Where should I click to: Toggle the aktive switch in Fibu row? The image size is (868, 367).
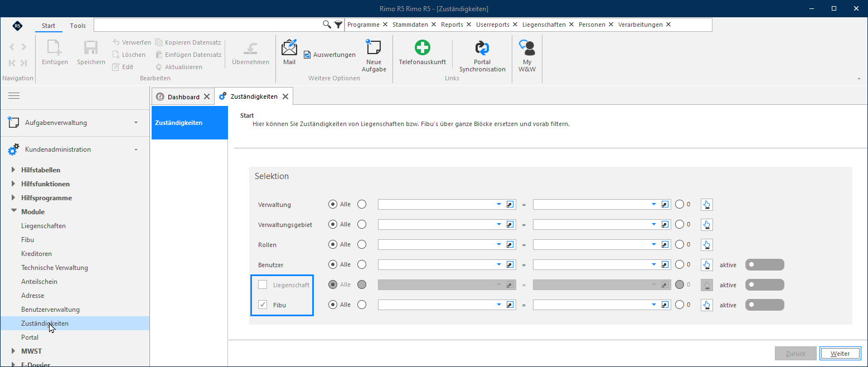pos(765,305)
